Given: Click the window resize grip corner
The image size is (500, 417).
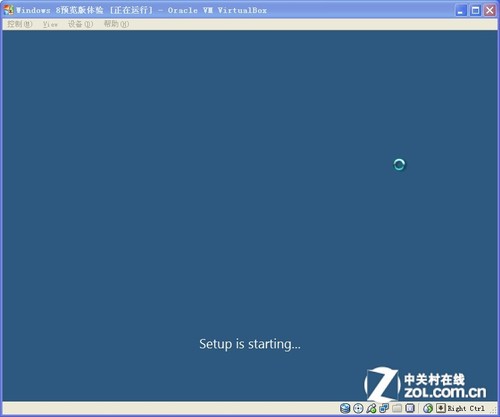Looking at the screenshot, I should [493, 410].
